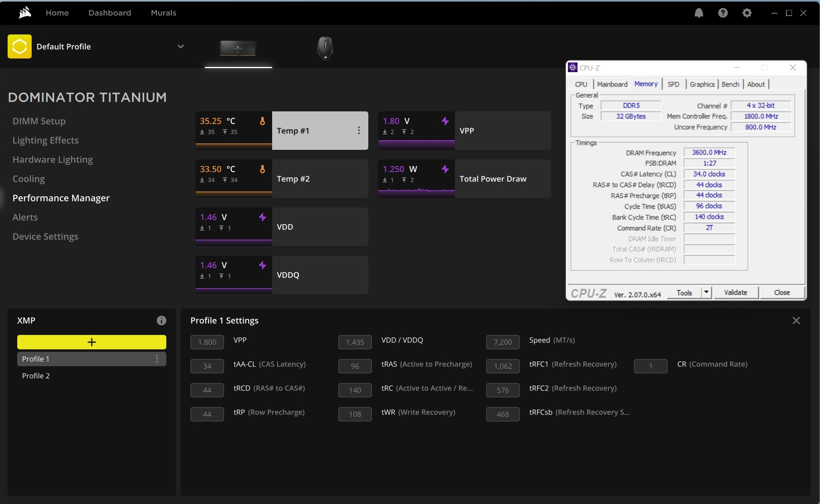The width and height of the screenshot is (820, 504).
Task: Switch to Bench tab in CPU-Z
Action: click(x=730, y=84)
